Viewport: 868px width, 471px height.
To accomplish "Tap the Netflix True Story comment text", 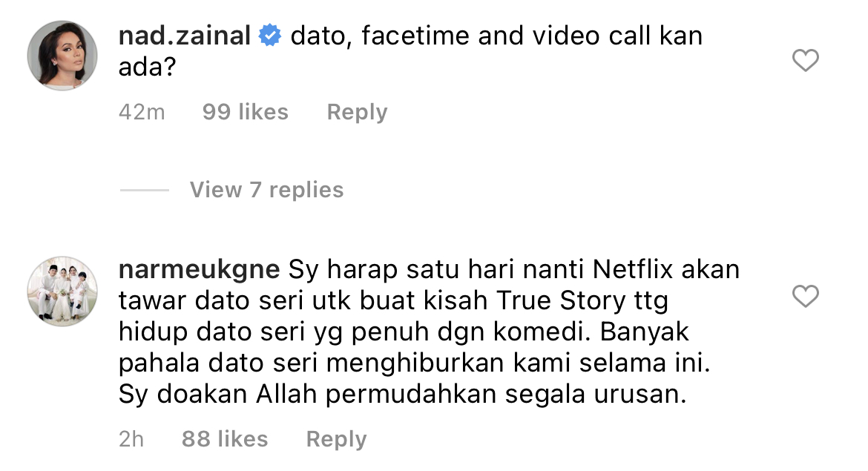I will coord(429,332).
